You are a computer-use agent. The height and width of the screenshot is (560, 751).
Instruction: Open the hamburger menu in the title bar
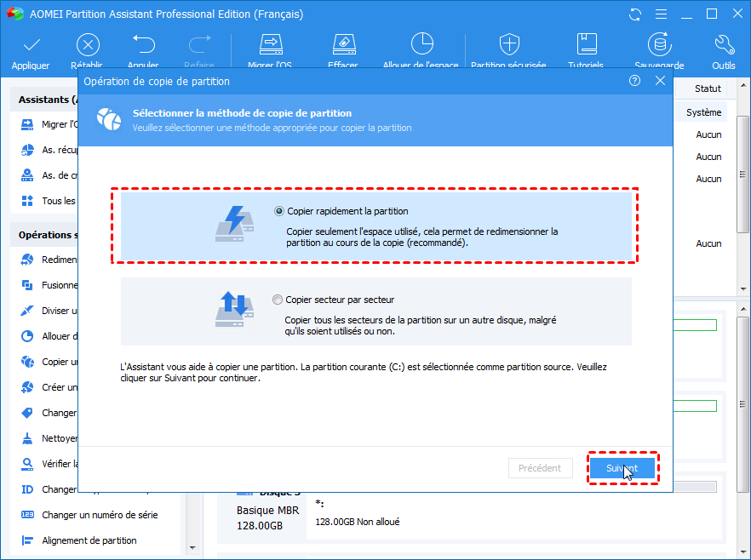pyautogui.click(x=661, y=14)
